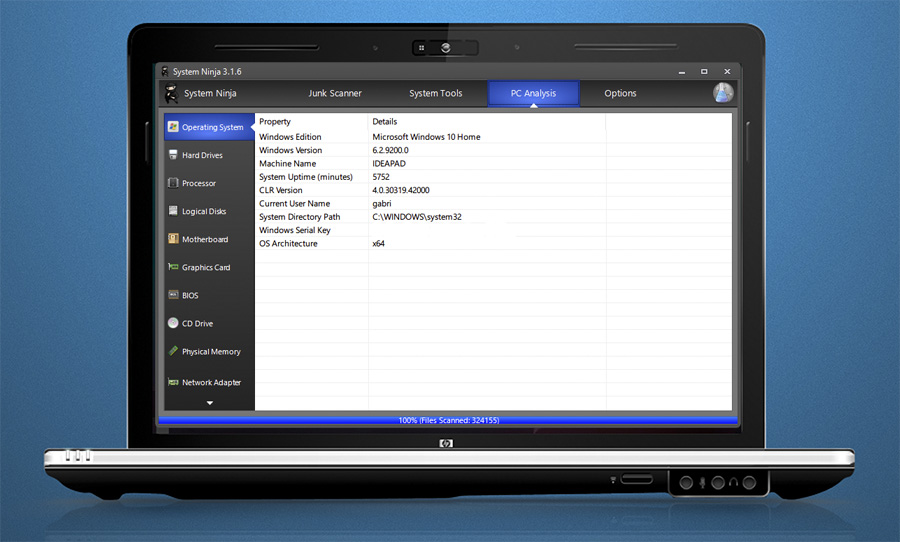Click the Logical Disks icon

point(173,211)
